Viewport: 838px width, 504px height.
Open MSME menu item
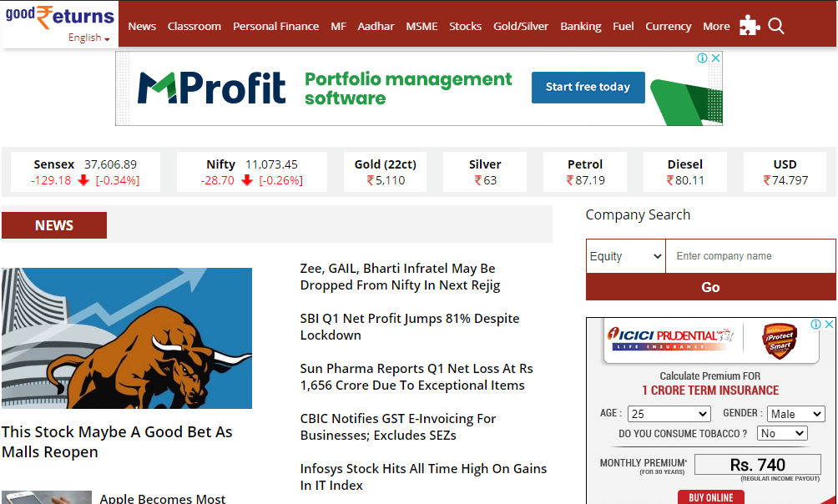[422, 26]
